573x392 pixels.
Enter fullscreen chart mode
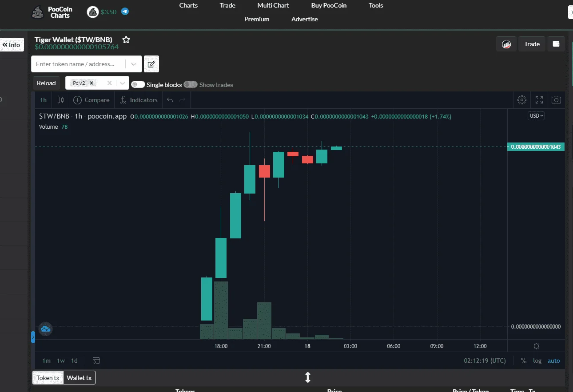click(x=539, y=100)
